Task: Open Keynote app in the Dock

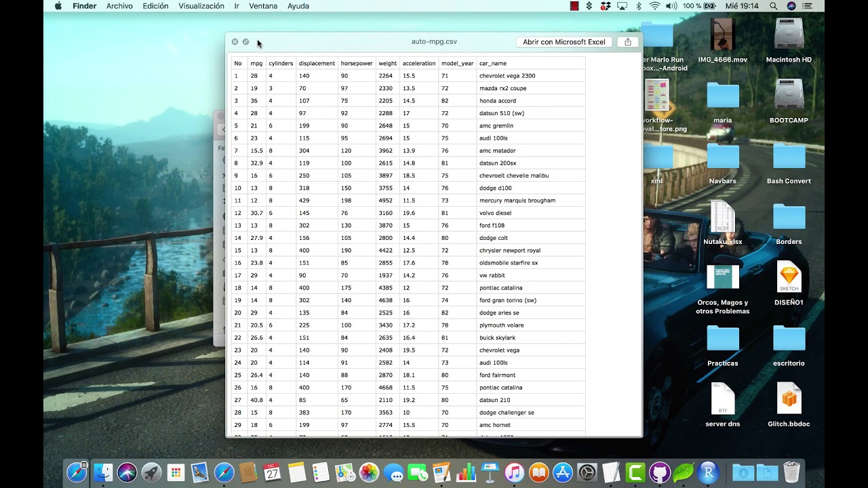Action: tap(490, 472)
